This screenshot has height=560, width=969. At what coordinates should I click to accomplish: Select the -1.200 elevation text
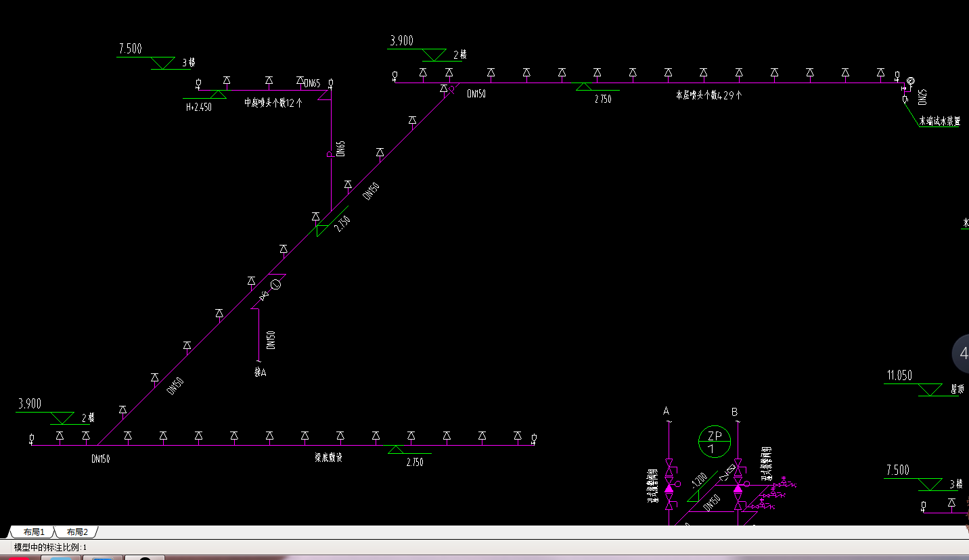click(699, 480)
